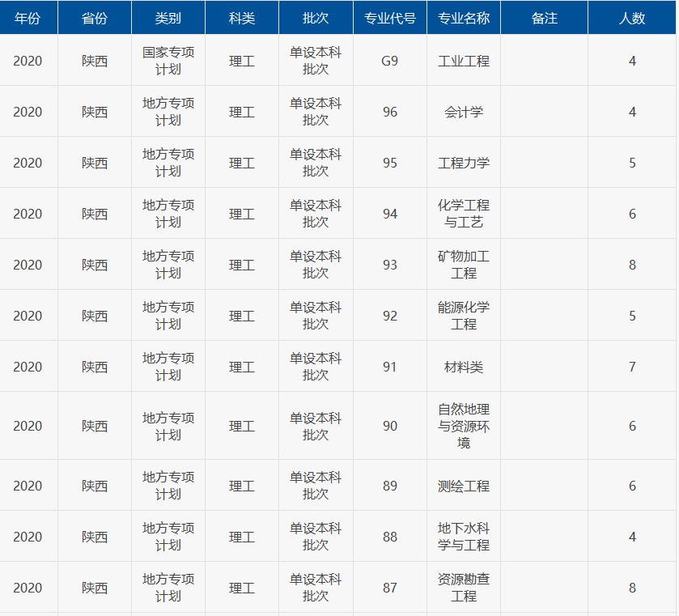The image size is (679, 616).
Task: Click the 国家专项计划 category cell
Action: pyautogui.click(x=168, y=61)
